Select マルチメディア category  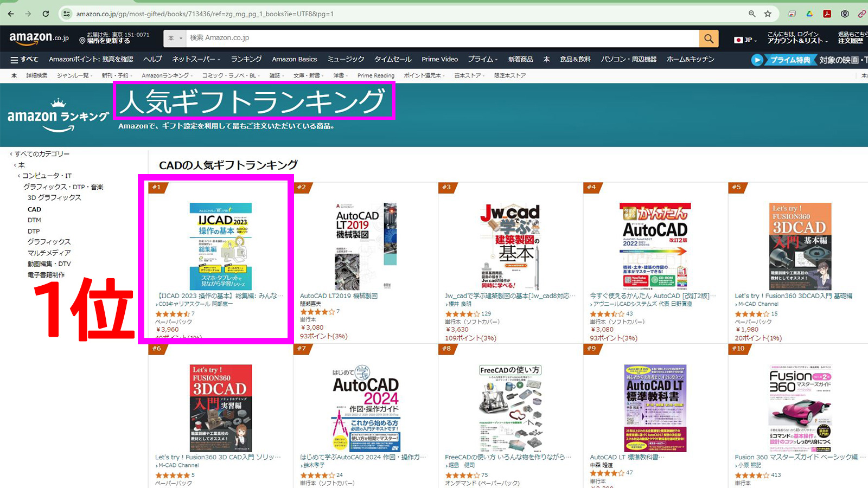49,253
